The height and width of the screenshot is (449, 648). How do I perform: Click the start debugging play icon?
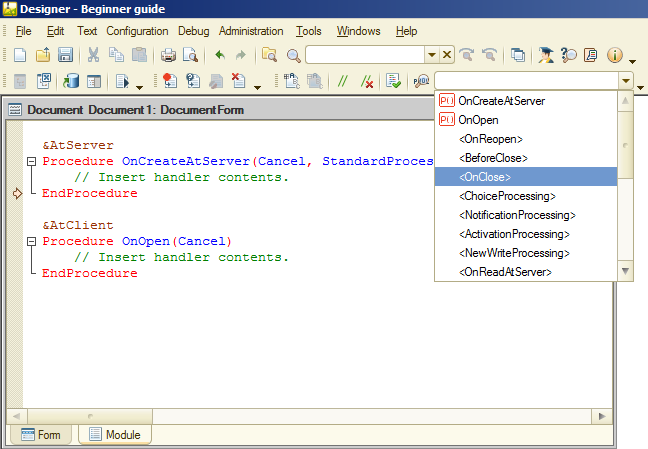[x=122, y=81]
